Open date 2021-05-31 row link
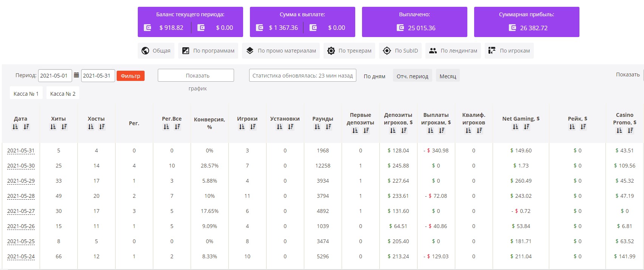 (21, 151)
